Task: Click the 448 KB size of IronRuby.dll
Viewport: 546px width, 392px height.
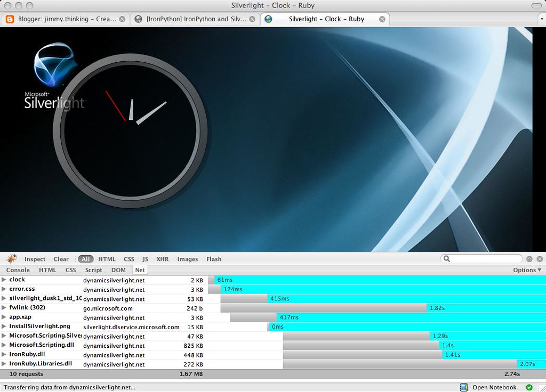Action: [x=193, y=355]
